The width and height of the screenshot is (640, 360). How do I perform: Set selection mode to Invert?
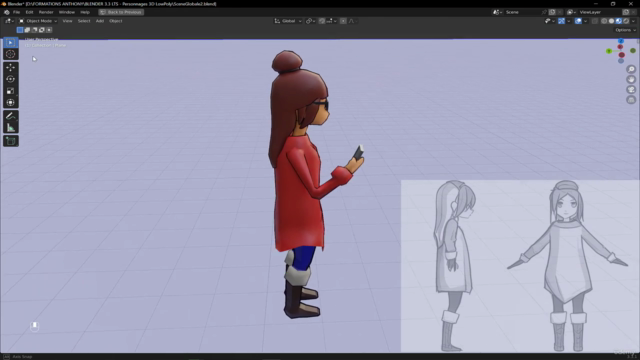click(42, 30)
